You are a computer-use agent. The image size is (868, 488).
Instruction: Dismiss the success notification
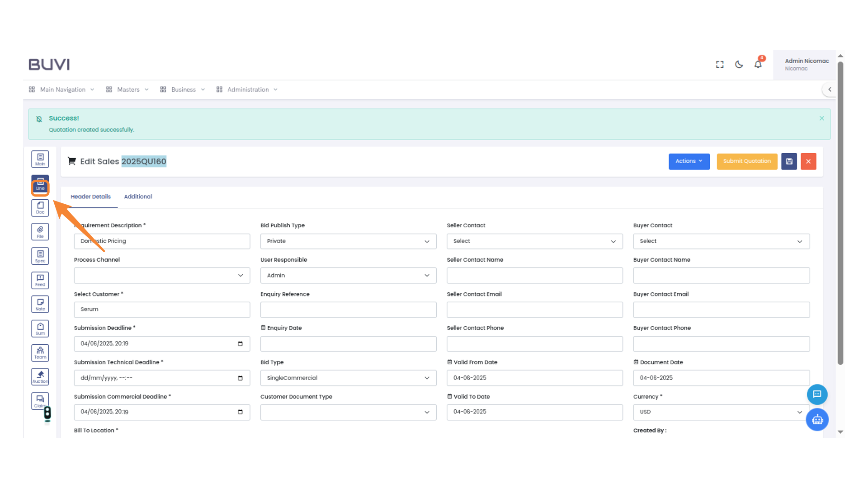coord(822,118)
